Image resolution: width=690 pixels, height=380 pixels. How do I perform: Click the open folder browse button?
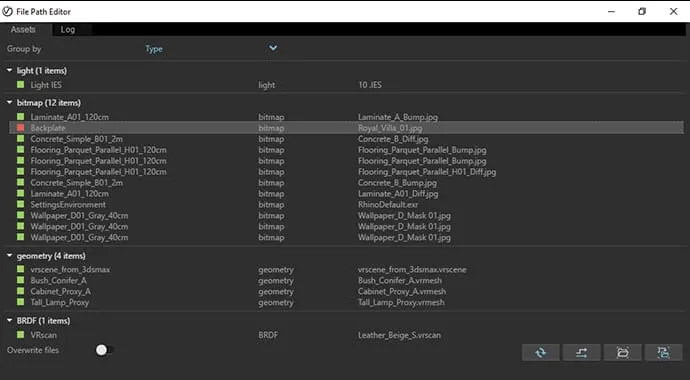[622, 352]
